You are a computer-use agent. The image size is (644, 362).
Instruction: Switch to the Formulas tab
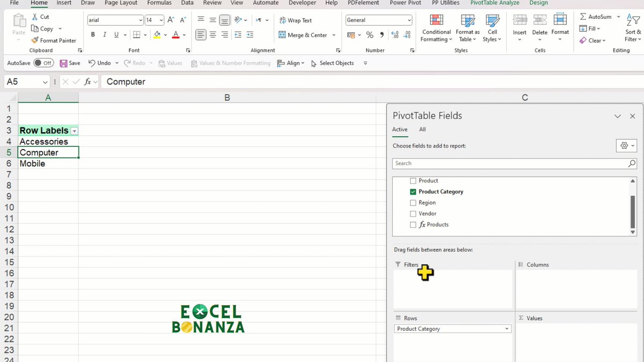pos(159,3)
